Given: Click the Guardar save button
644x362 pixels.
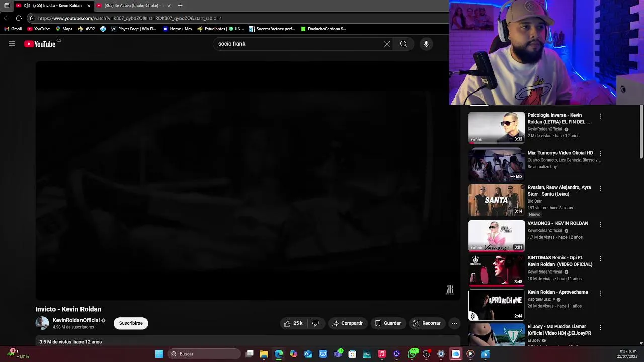Looking at the screenshot, I should coord(388,323).
